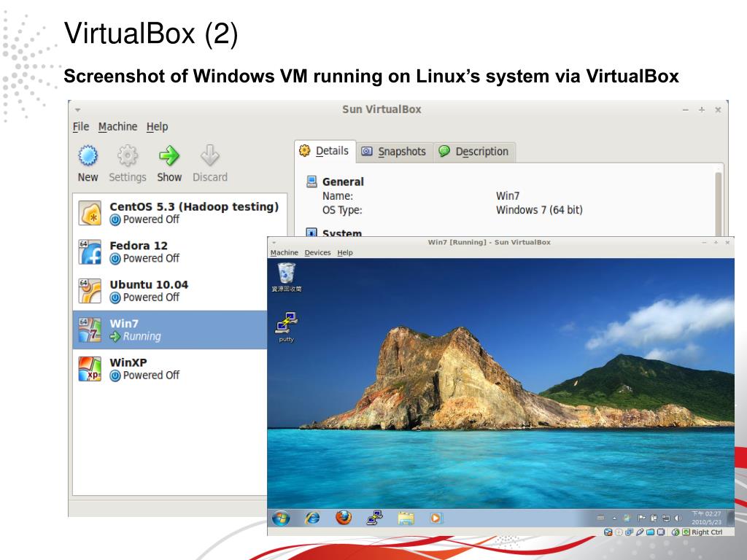
Task: Click the Running status under Win7
Action: [x=142, y=336]
